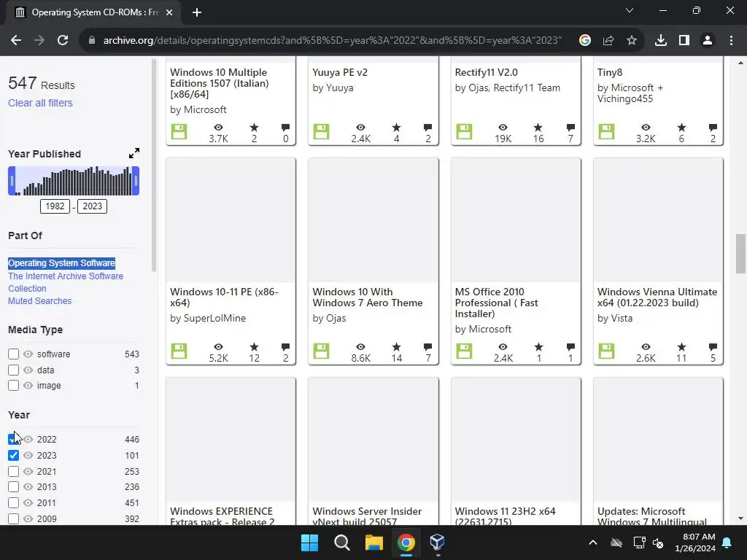This screenshot has height=560, width=747.
Task: Check the 2011 year filter
Action: coord(13,503)
